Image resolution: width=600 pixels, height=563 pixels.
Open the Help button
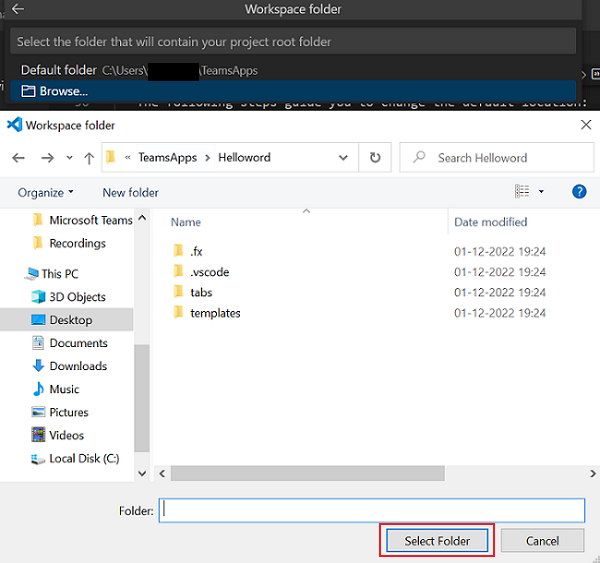click(579, 191)
